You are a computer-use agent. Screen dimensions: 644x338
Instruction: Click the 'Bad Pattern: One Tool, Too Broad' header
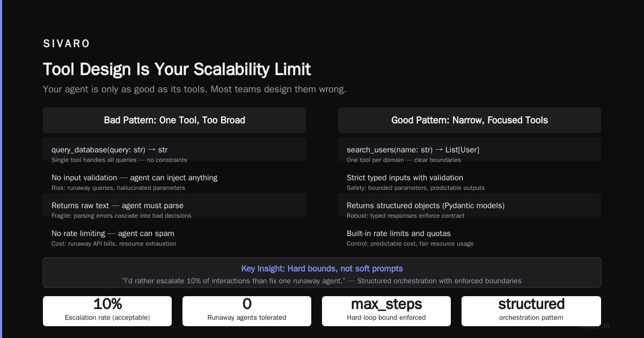174,120
